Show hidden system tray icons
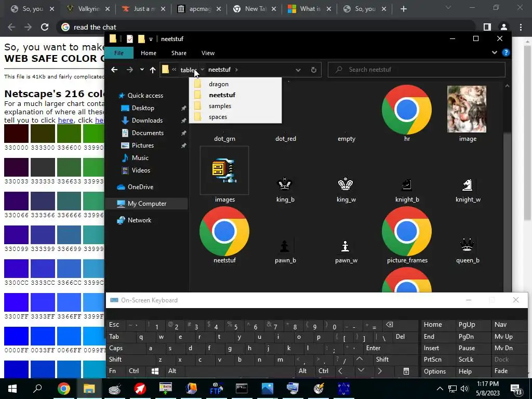 coord(440,389)
